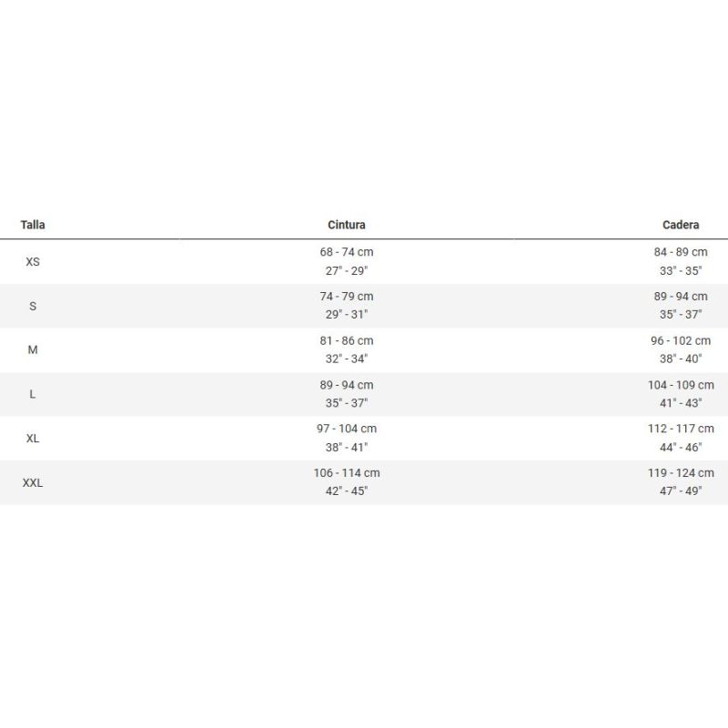Click the 119 - 124 cm hip value
The image size is (728, 728).
681,473
